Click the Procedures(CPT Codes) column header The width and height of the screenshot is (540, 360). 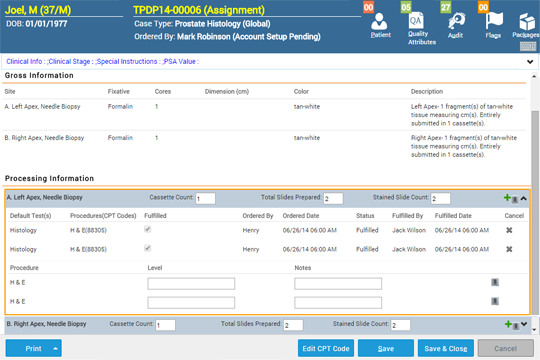point(103,216)
